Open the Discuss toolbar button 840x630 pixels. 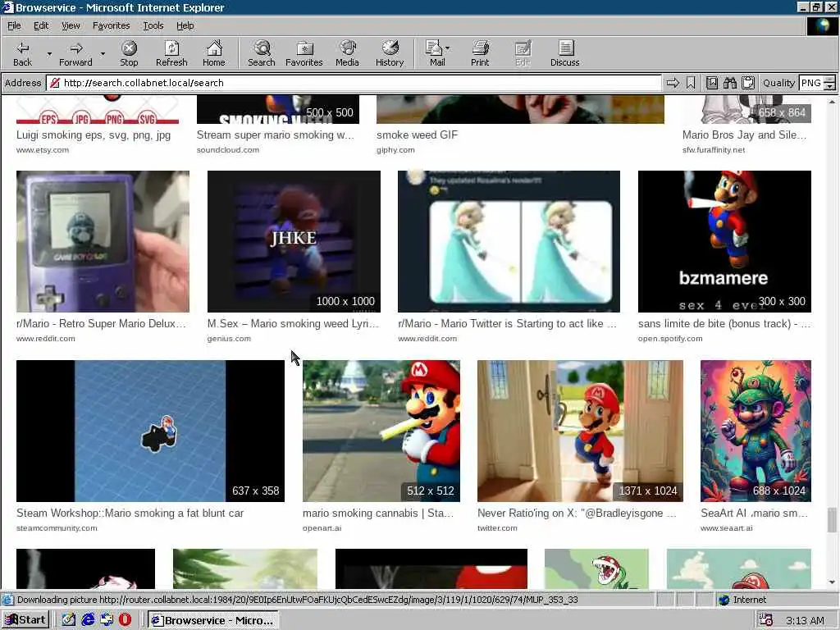pyautogui.click(x=564, y=53)
